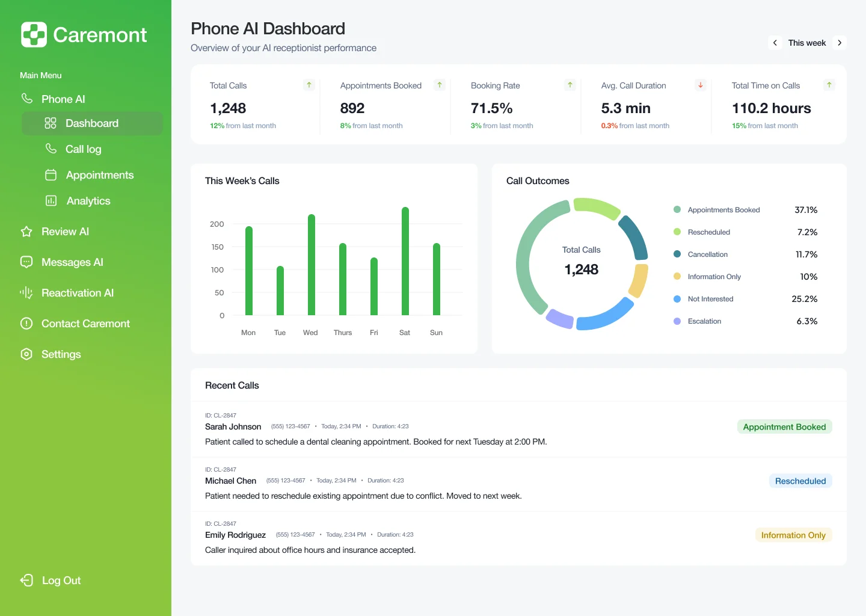Toggle the Escalation legend indicator
This screenshot has width=866, height=616.
pyautogui.click(x=677, y=321)
